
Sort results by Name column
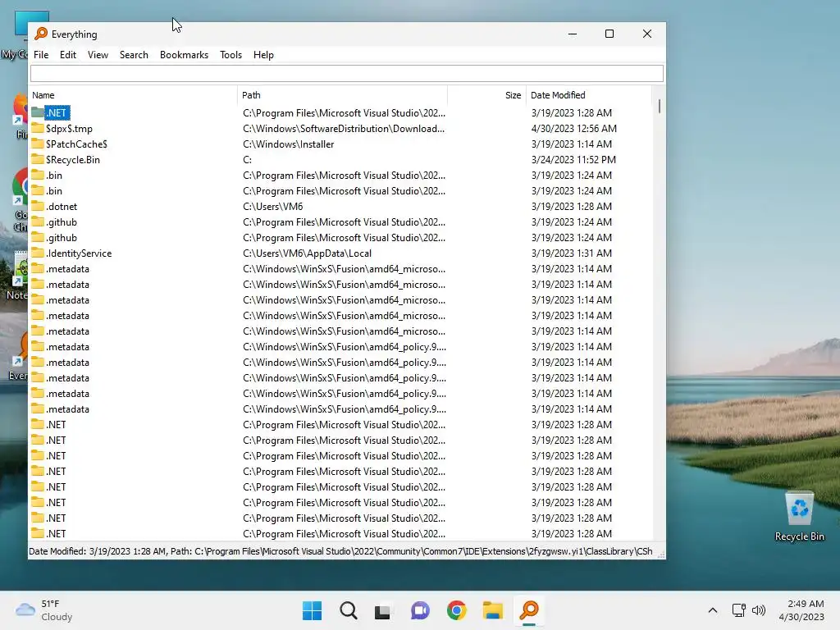click(133, 95)
